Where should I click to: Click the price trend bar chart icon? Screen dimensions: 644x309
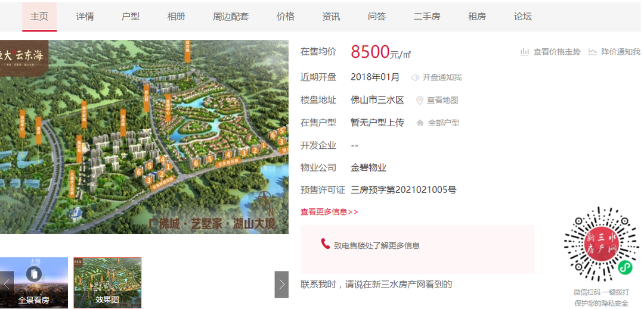click(525, 52)
